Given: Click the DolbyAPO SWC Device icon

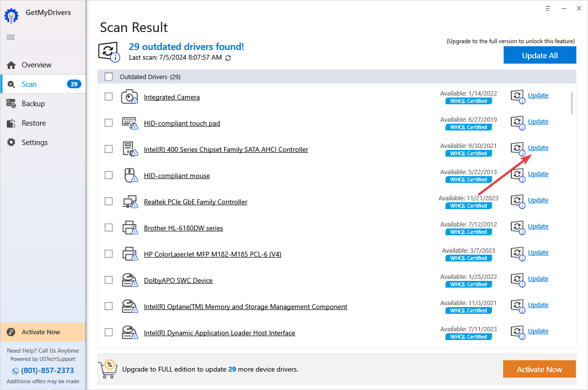Looking at the screenshot, I should click(x=129, y=280).
